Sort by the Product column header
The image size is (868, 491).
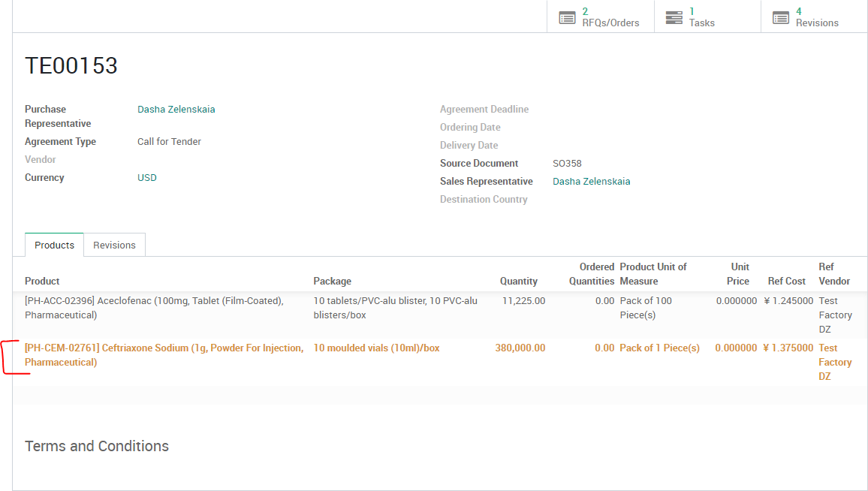[42, 281]
